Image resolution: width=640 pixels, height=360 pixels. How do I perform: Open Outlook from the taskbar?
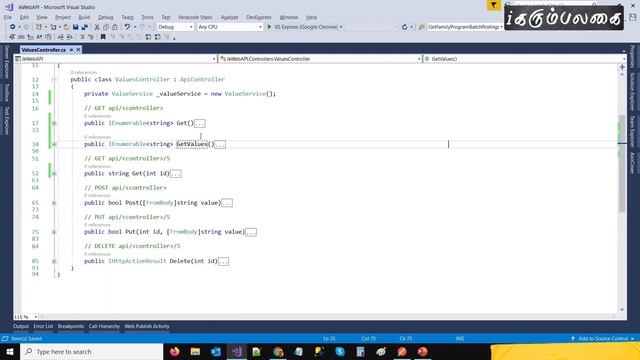pyautogui.click(x=216, y=352)
